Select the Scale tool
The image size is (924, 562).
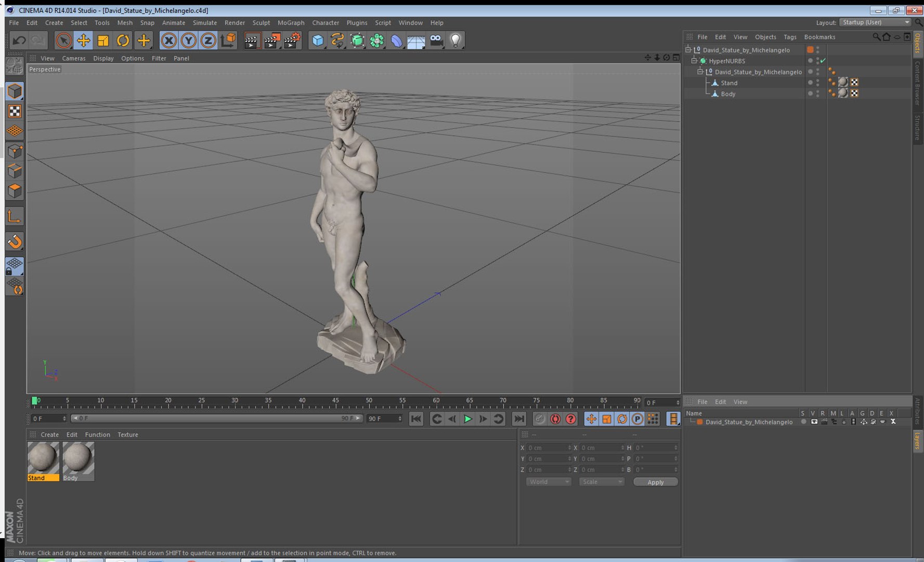click(103, 41)
